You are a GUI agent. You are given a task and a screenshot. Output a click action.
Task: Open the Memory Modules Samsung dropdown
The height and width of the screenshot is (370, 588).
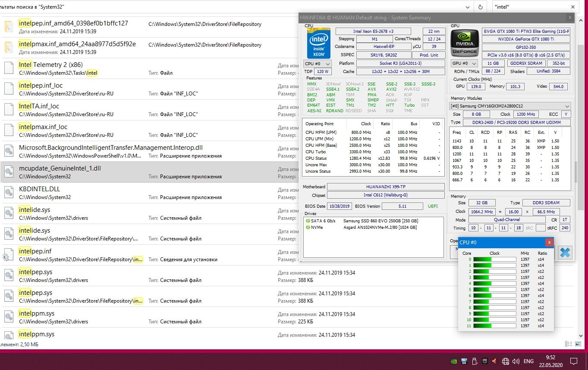click(509, 106)
